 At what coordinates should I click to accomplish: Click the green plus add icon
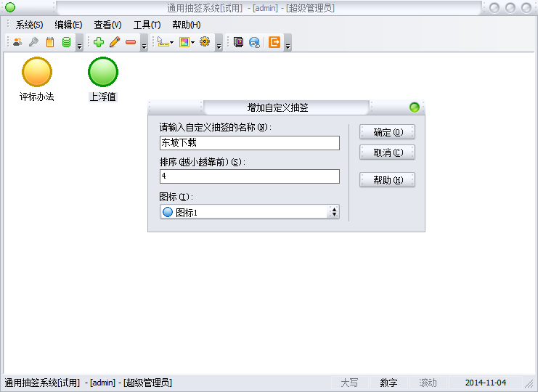point(99,42)
